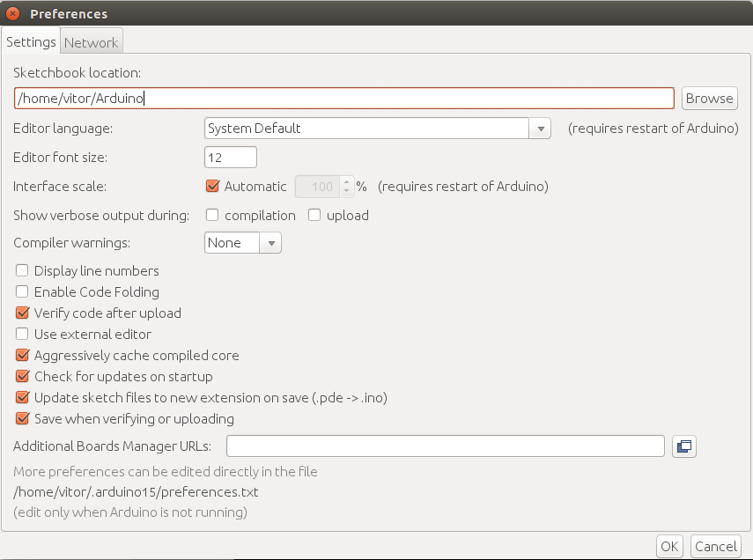The width and height of the screenshot is (753, 560).
Task: Close the Preferences window
Action: point(13,14)
